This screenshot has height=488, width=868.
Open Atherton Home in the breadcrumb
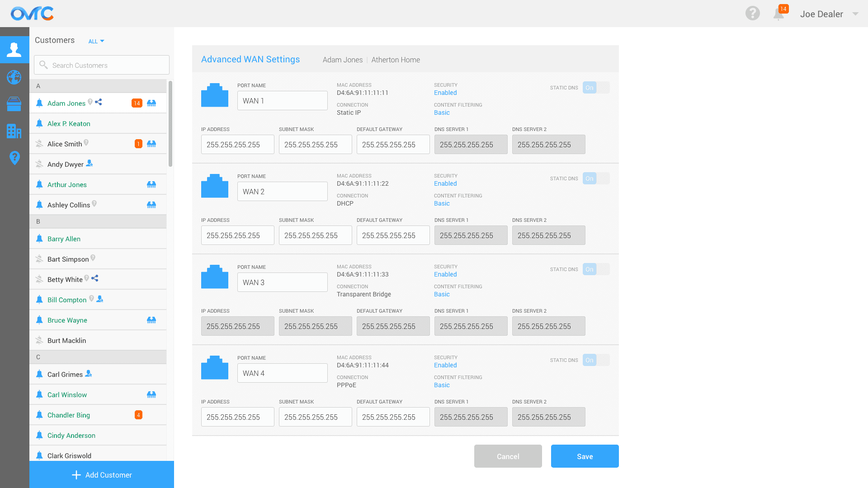(x=396, y=60)
